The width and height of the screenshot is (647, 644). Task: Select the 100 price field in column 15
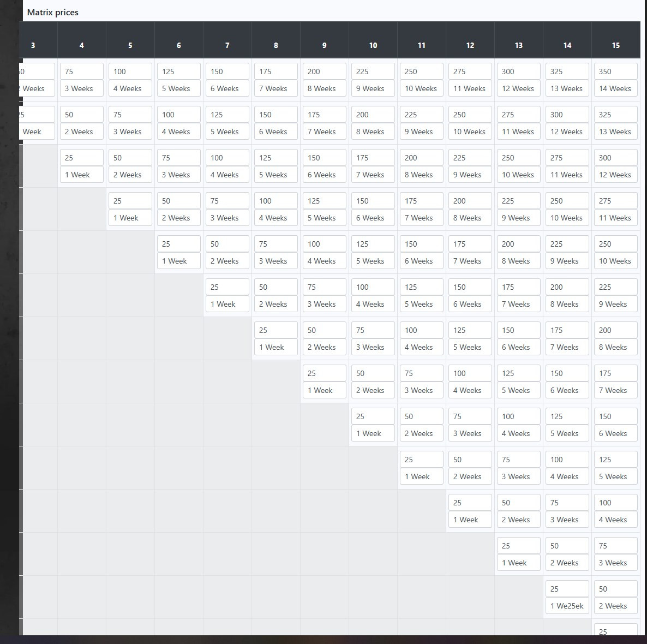616,503
